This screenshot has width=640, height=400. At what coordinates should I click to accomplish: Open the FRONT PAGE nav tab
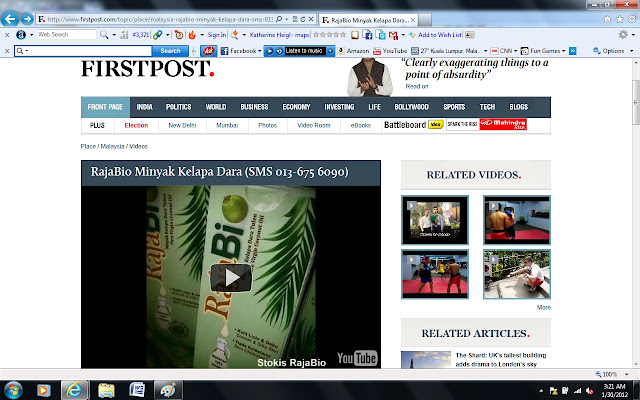point(105,107)
